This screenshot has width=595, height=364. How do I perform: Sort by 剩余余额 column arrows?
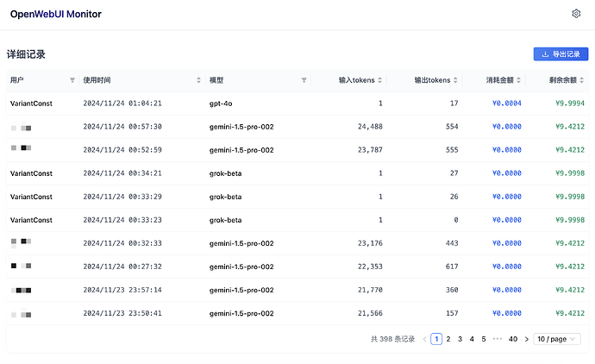click(x=582, y=80)
